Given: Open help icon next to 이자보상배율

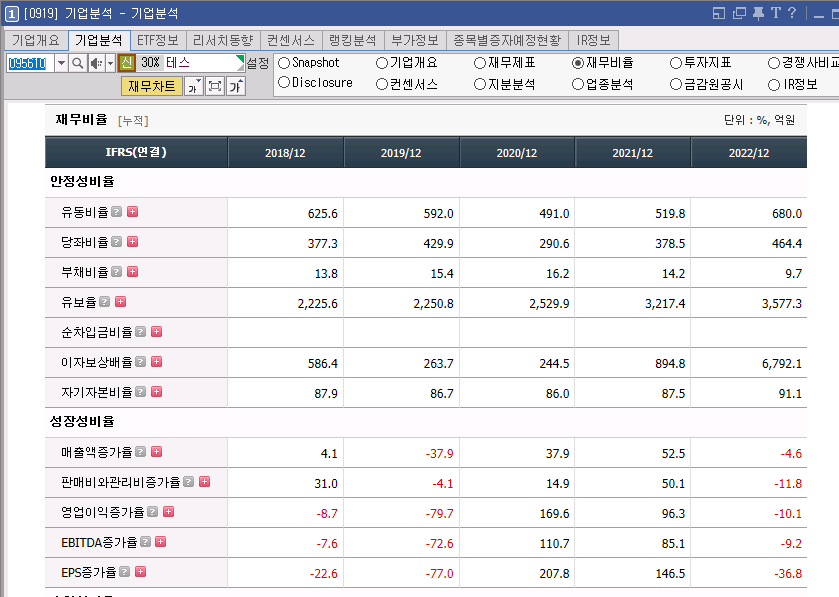Looking at the screenshot, I should 141,362.
